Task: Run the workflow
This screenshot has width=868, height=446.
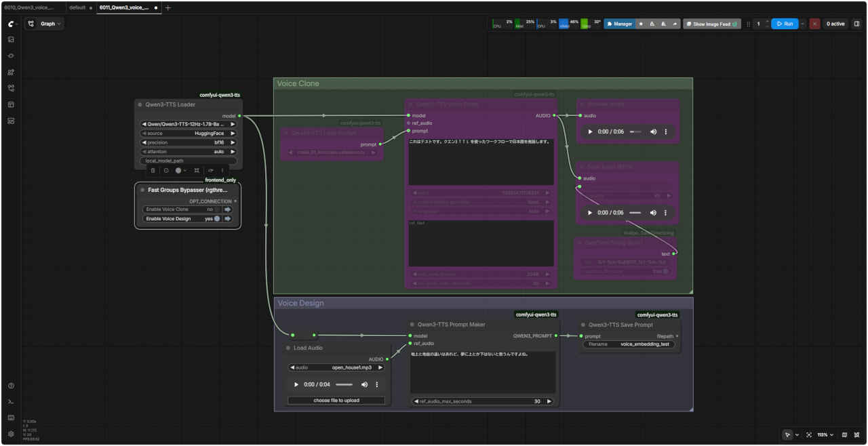Action: point(785,24)
